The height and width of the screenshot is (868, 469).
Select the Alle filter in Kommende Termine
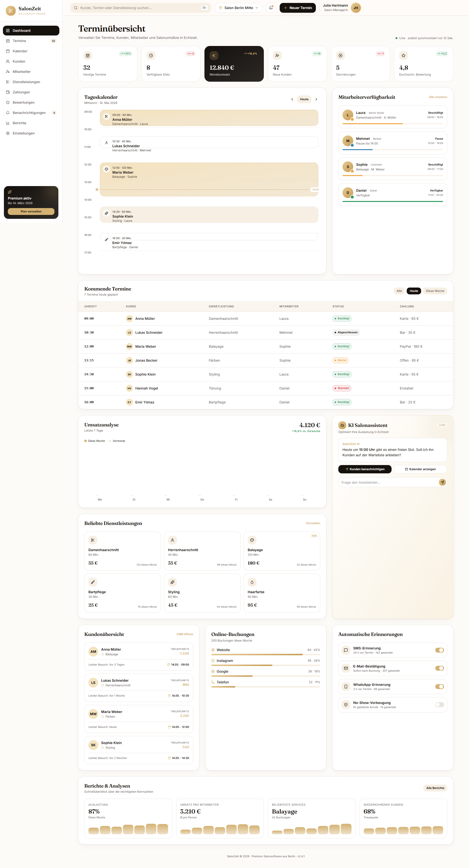(x=399, y=291)
